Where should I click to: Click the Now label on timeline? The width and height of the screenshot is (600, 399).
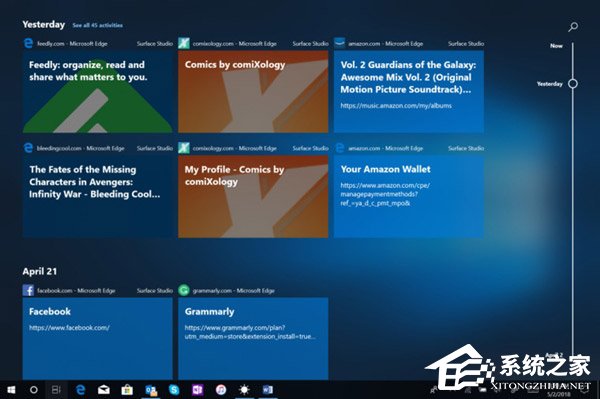(556, 46)
